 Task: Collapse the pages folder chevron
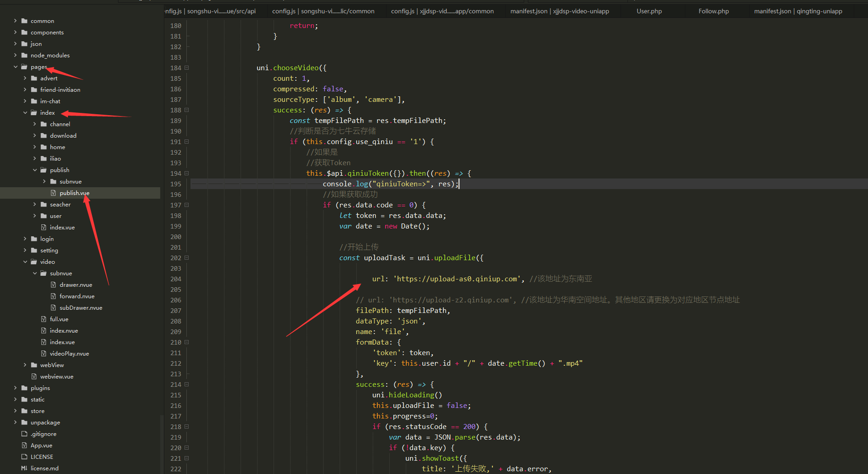15,67
